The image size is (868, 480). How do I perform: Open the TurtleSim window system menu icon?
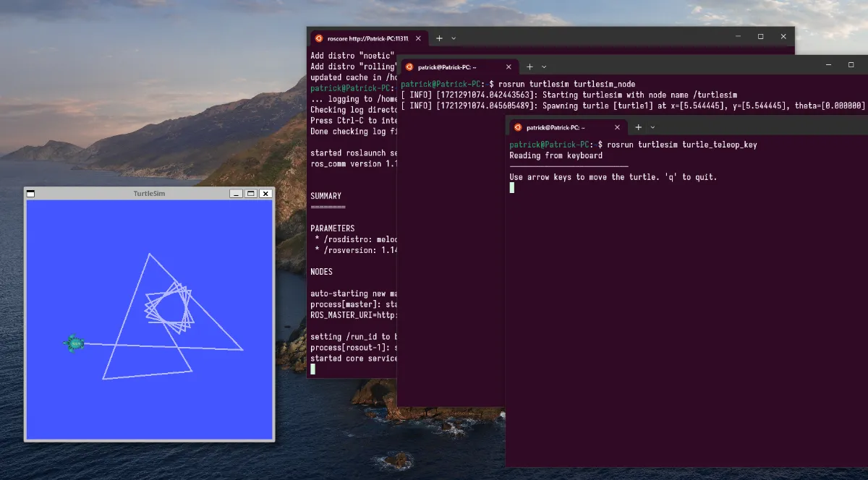pyautogui.click(x=30, y=194)
